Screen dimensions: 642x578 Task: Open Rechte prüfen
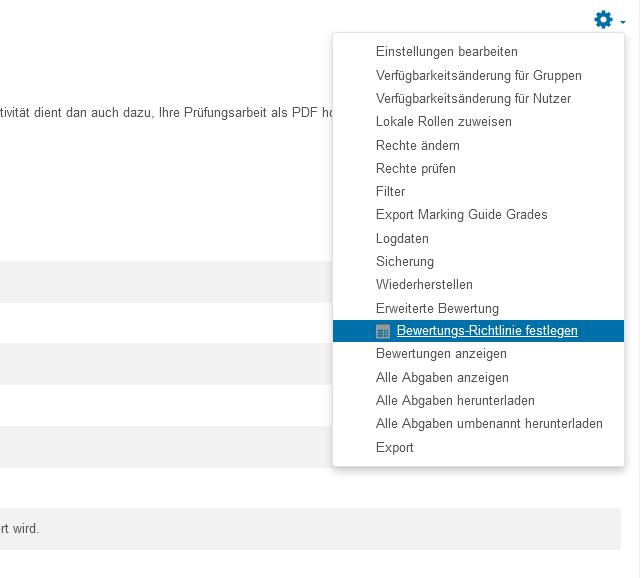(x=416, y=168)
